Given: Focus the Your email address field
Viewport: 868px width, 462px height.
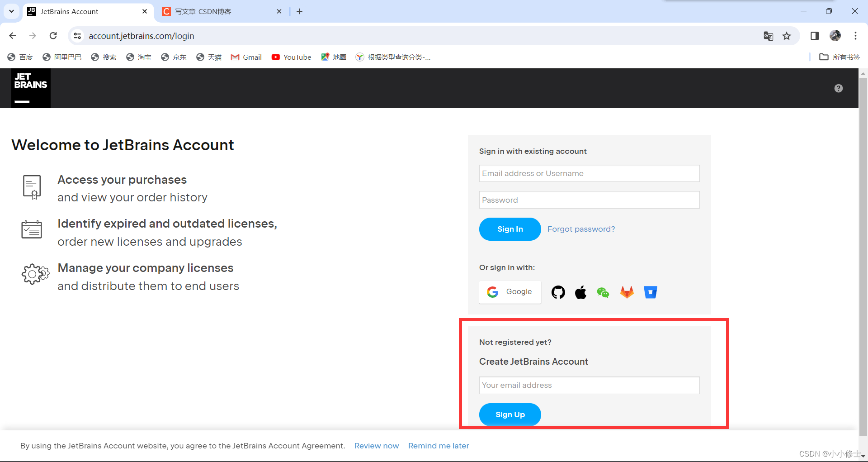Looking at the screenshot, I should pyautogui.click(x=590, y=385).
